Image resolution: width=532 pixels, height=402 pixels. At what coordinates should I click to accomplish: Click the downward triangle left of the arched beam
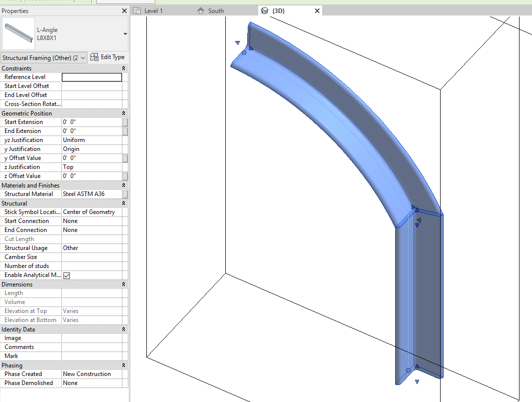coord(237,42)
